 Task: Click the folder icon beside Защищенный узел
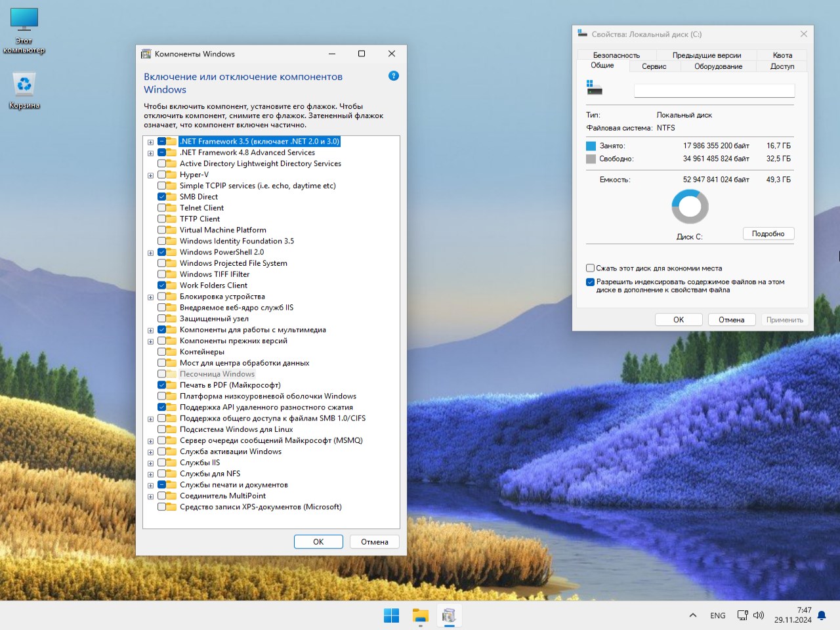(172, 319)
